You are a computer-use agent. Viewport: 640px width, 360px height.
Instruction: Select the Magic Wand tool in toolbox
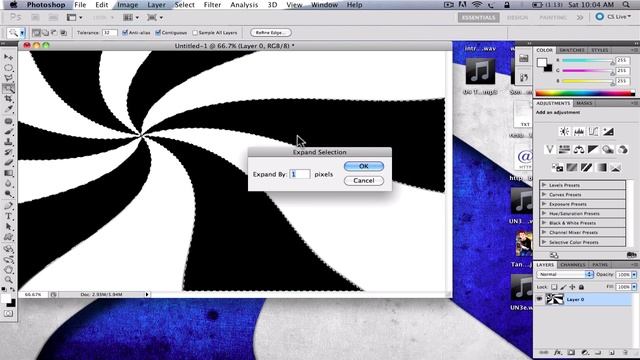coord(8,89)
